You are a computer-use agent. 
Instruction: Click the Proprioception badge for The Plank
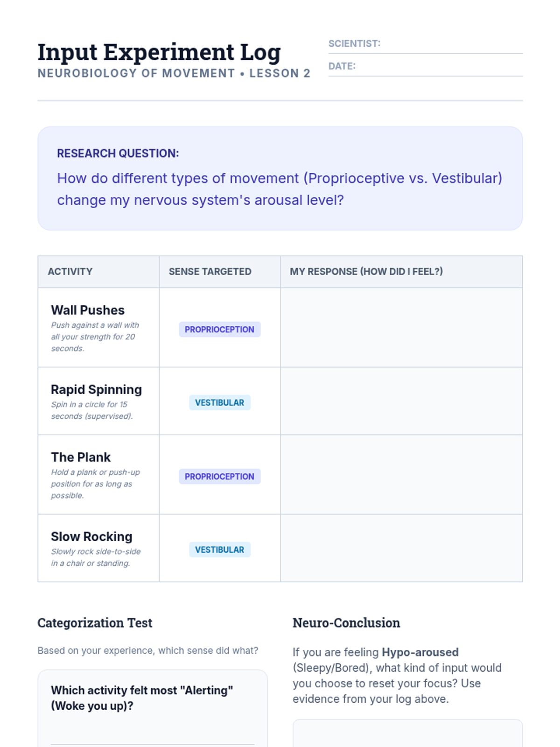click(x=219, y=477)
